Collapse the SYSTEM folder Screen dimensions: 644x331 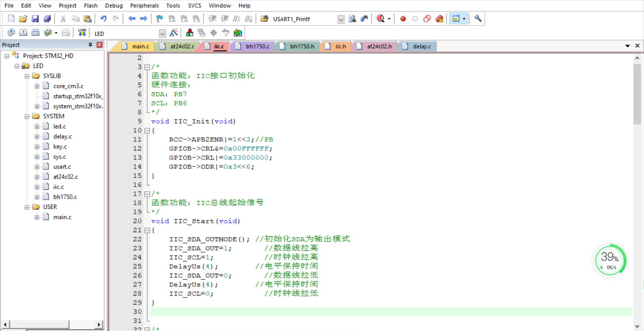tap(27, 116)
